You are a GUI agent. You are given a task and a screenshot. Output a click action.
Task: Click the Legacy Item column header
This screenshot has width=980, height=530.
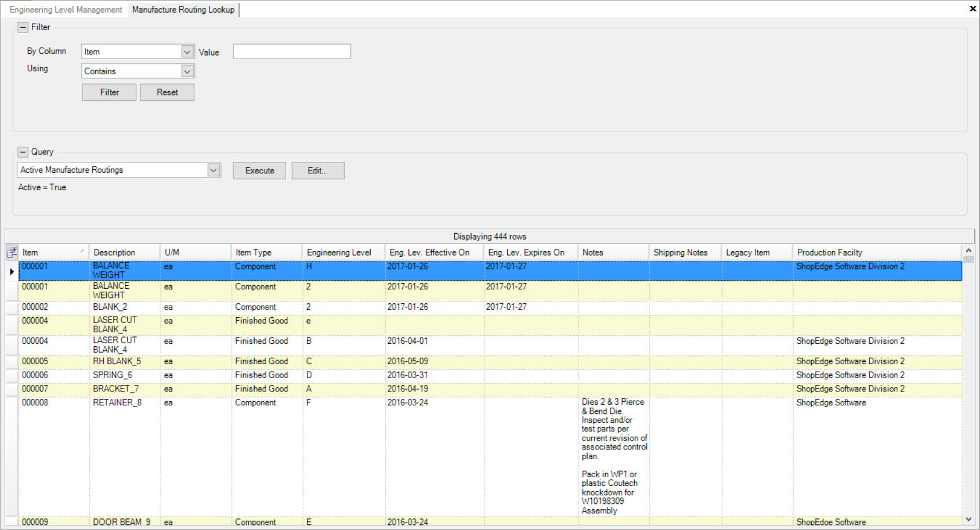[757, 252]
